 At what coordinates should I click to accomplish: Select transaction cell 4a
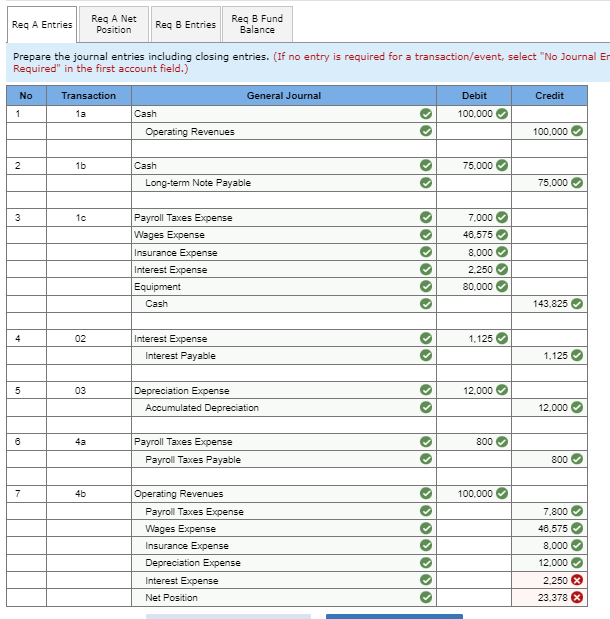tap(89, 442)
